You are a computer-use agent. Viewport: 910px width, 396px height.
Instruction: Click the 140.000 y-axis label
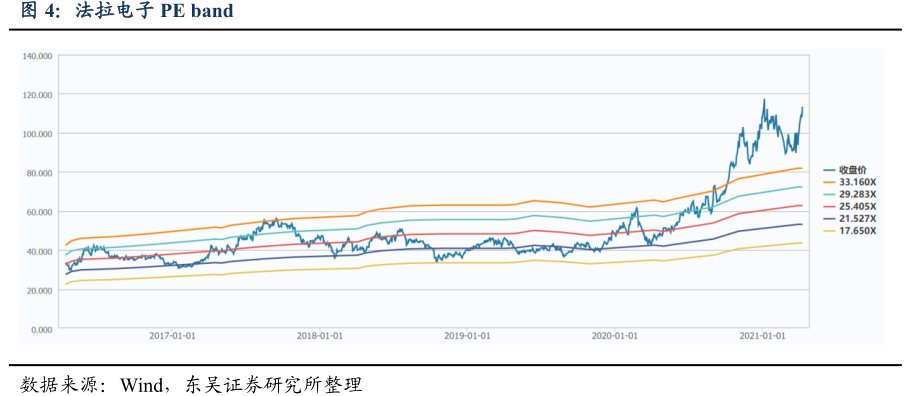click(38, 56)
